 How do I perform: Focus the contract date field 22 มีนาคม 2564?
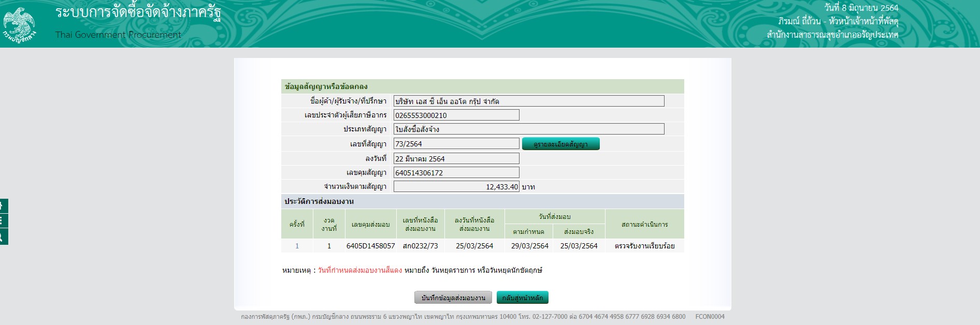pos(456,158)
